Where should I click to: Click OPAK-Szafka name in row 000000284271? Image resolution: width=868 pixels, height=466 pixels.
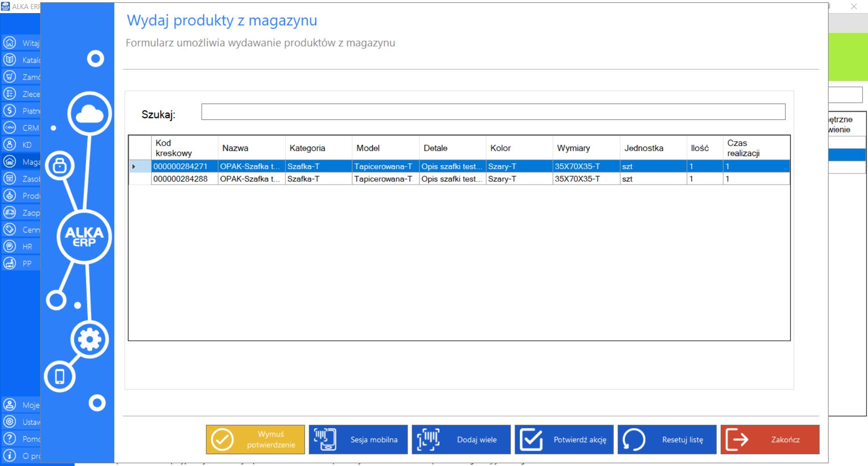click(x=251, y=166)
